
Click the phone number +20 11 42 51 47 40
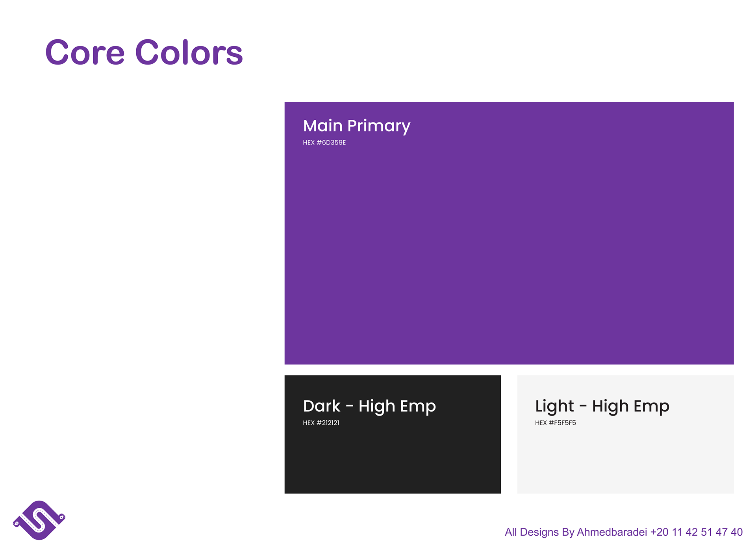[696, 532]
